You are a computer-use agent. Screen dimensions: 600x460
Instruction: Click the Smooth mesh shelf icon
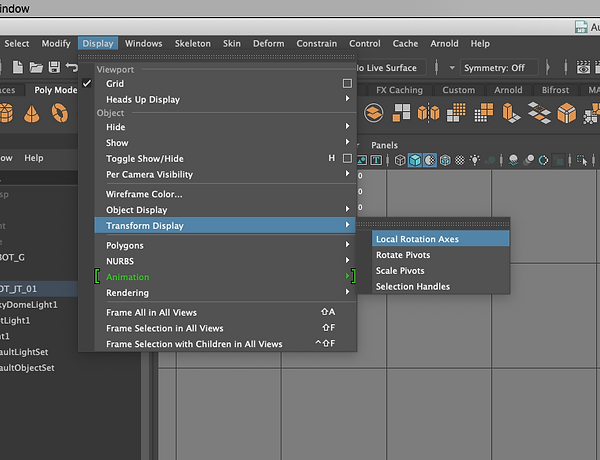[x=456, y=113]
